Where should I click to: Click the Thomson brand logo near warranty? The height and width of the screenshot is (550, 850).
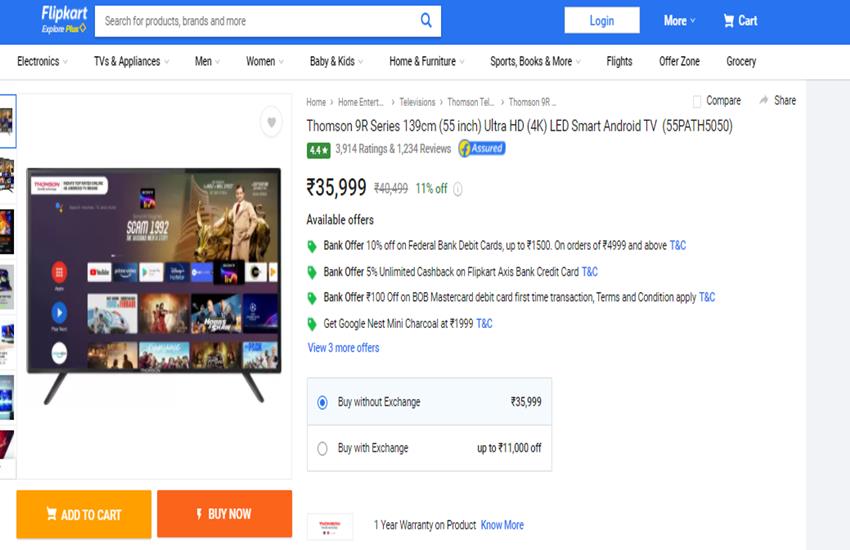click(330, 527)
